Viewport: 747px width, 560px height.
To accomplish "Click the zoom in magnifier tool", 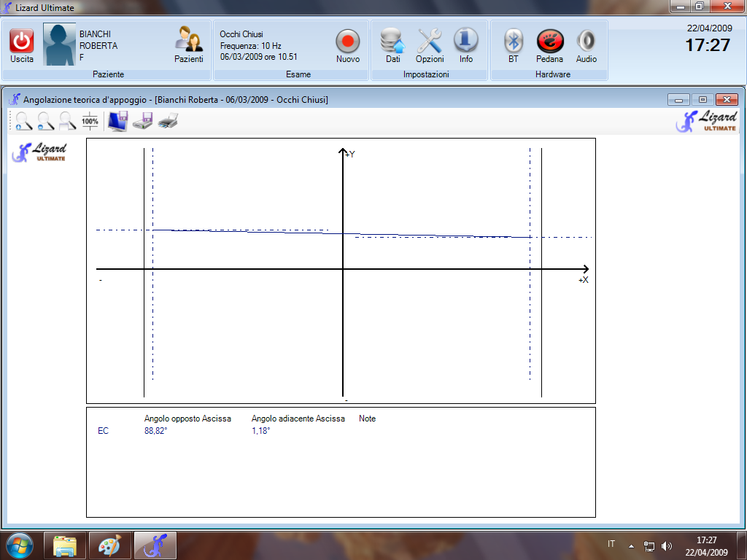I will (23, 121).
